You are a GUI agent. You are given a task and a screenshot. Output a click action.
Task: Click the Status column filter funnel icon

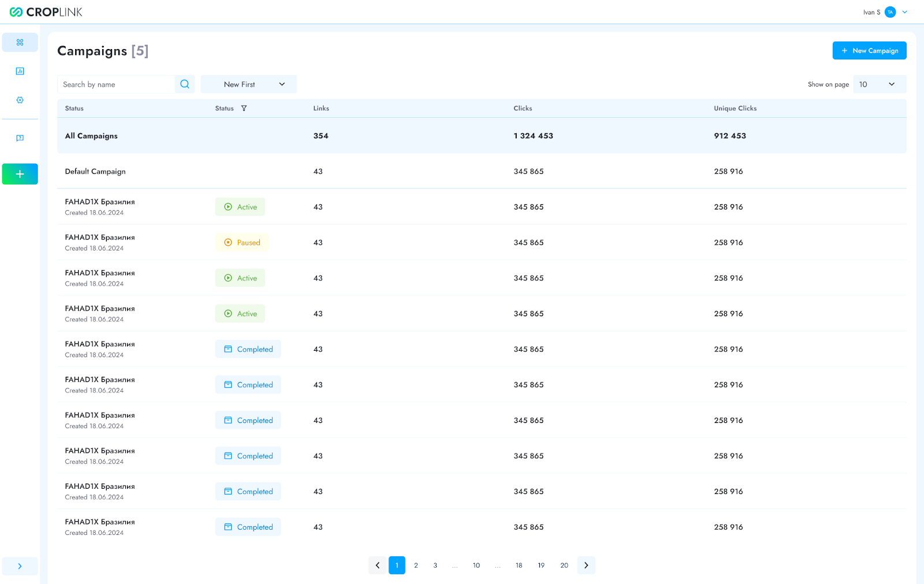click(244, 108)
